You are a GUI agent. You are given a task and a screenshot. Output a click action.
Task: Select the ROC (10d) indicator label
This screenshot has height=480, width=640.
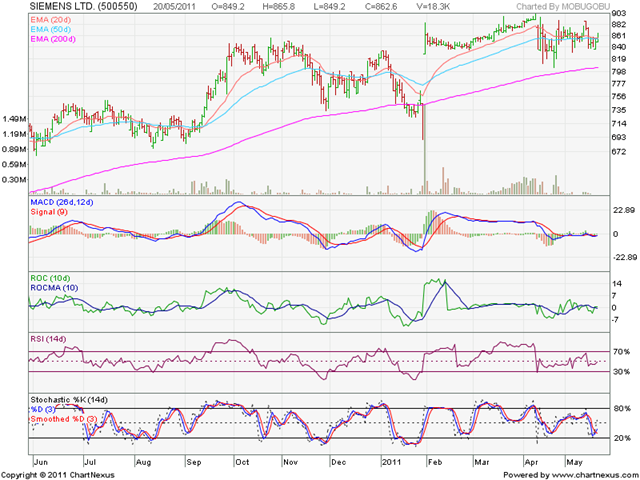(x=50, y=278)
